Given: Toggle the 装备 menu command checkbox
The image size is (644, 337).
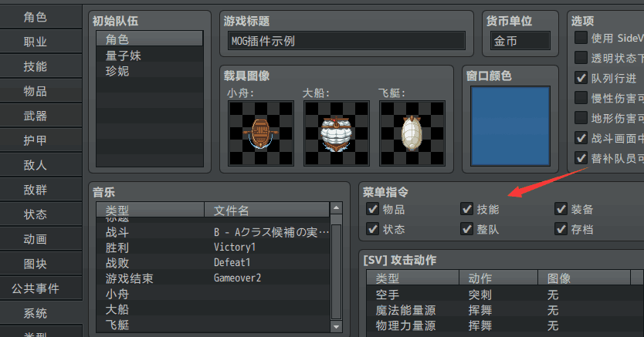Looking at the screenshot, I should (x=561, y=209).
